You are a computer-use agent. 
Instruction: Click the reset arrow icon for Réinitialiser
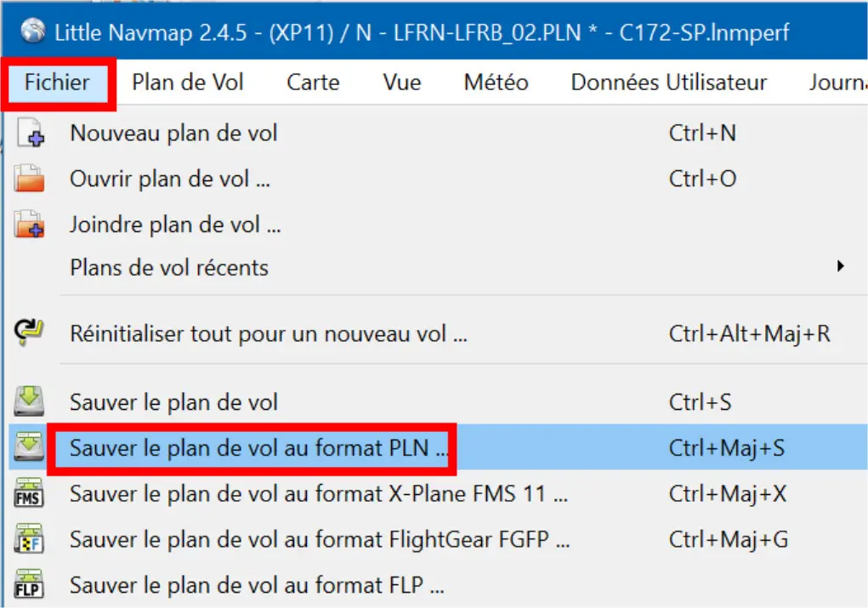28,332
